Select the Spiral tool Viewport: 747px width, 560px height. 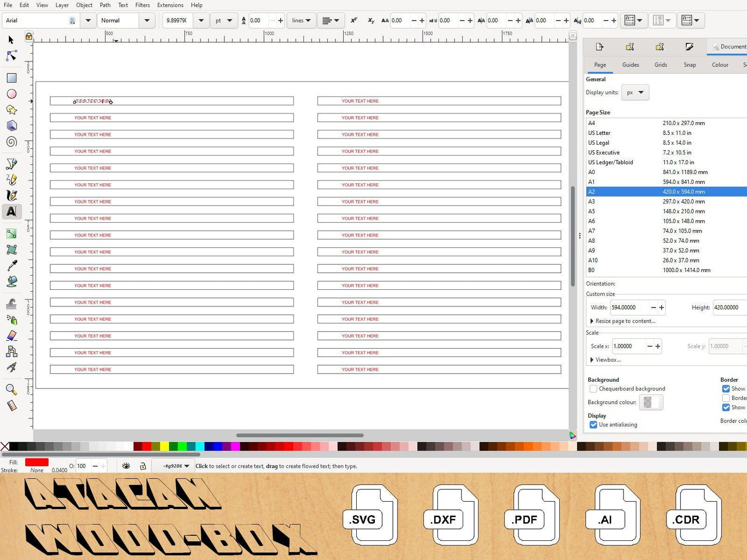point(11,142)
